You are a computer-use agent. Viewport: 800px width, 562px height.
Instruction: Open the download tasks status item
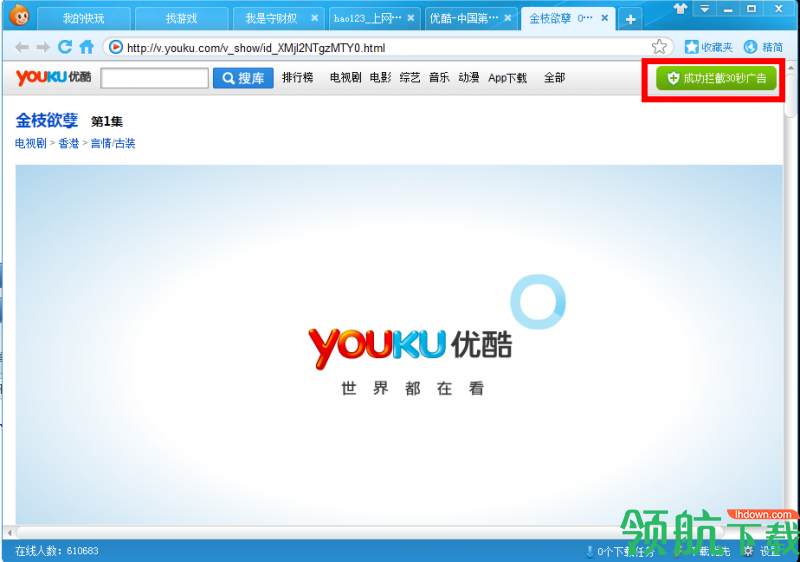click(x=619, y=551)
